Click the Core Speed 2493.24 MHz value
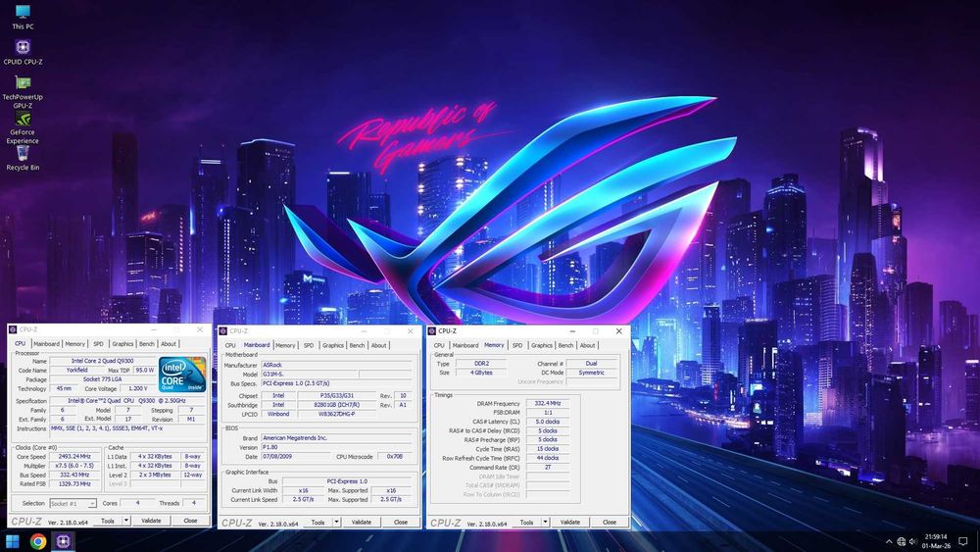Viewport: 980px width, 552px height. pyautogui.click(x=74, y=456)
